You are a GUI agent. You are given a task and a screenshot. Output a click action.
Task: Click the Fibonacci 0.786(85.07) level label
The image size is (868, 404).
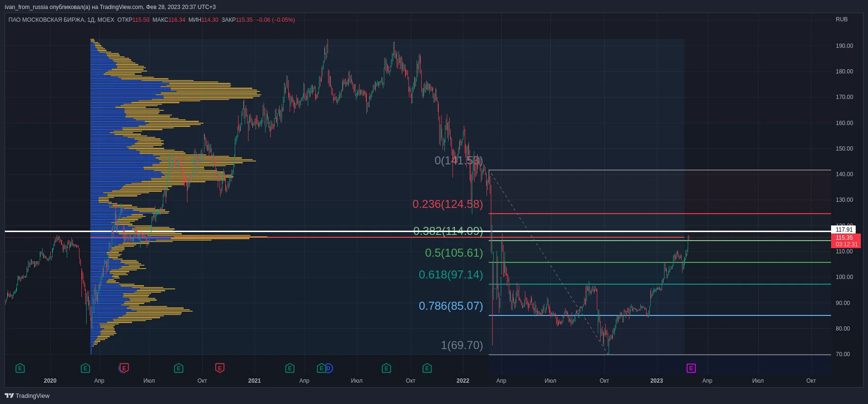(x=451, y=306)
